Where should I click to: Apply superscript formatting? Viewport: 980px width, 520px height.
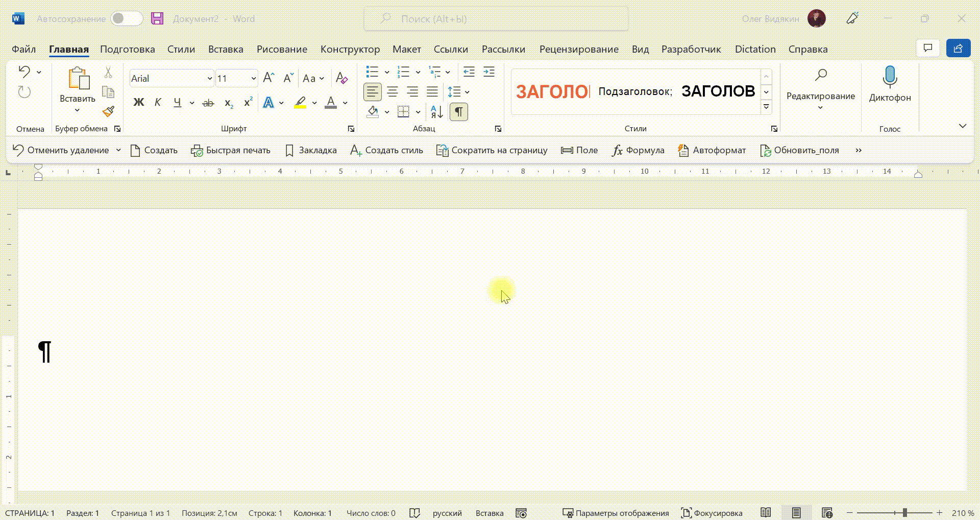coord(249,102)
